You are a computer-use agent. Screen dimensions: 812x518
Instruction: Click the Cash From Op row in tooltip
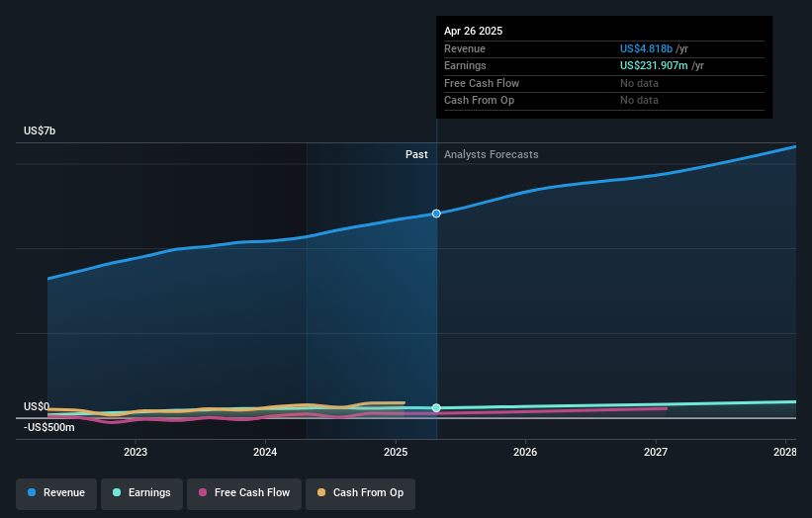point(604,101)
